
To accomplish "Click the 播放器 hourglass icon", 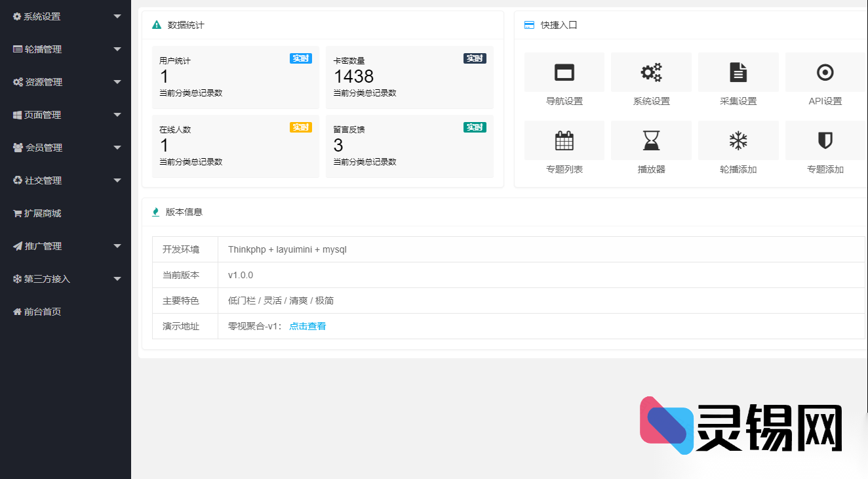I will 651,140.
